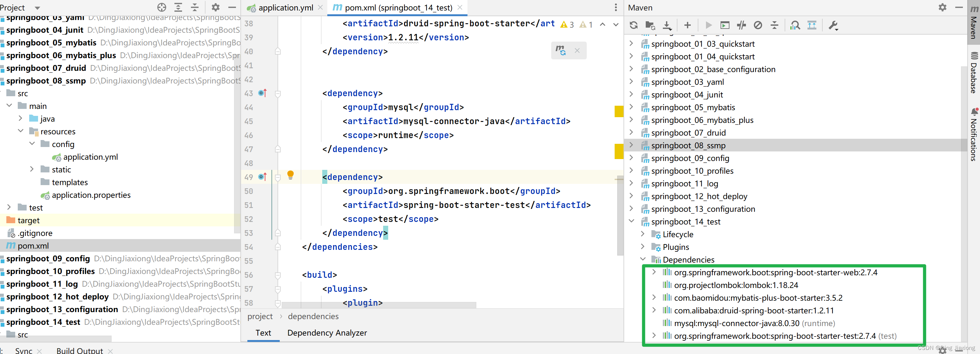
Task: Click Generate Sources and Update Folders icon
Action: click(x=650, y=25)
